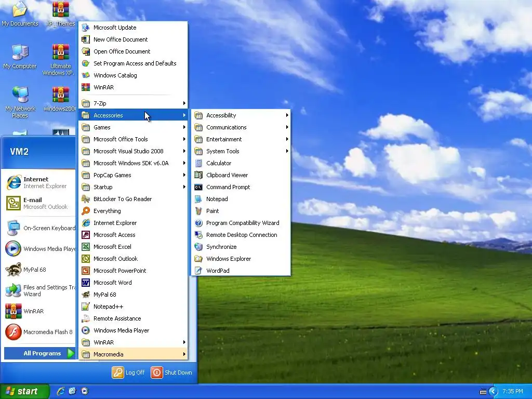Expand Microsoft Windows SDK v6.0A folder
This screenshot has height=399, width=532.
[133, 163]
